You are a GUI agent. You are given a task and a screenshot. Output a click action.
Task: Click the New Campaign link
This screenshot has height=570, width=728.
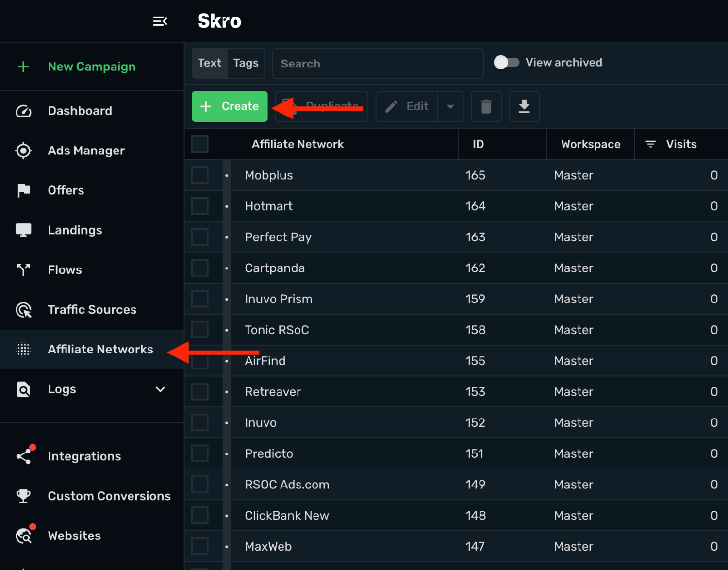coord(92,67)
